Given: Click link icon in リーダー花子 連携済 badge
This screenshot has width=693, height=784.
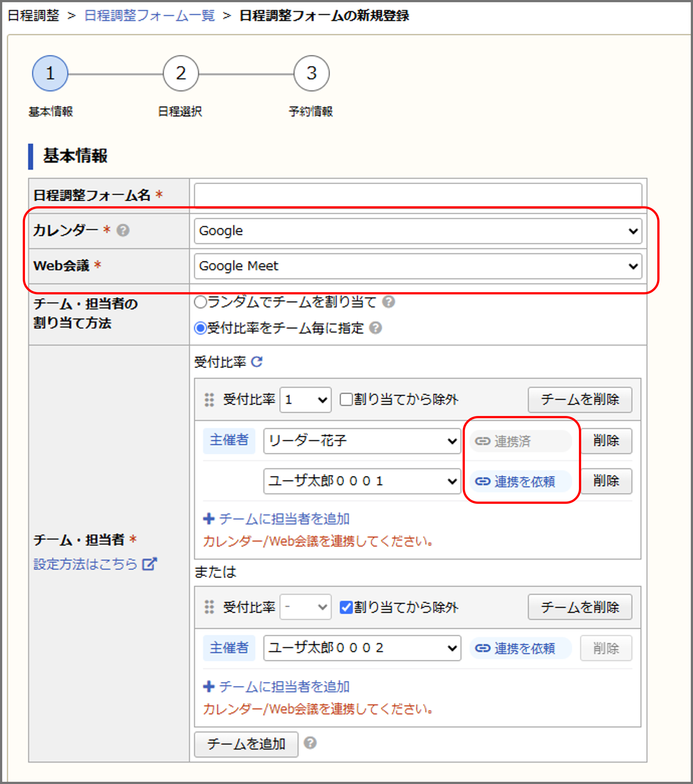Looking at the screenshot, I should (x=483, y=441).
